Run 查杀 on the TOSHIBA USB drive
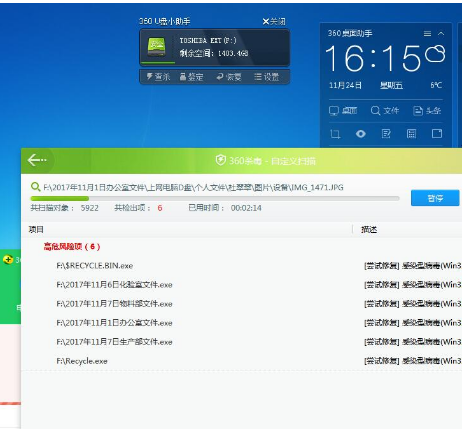468x429 pixels. 158,77
